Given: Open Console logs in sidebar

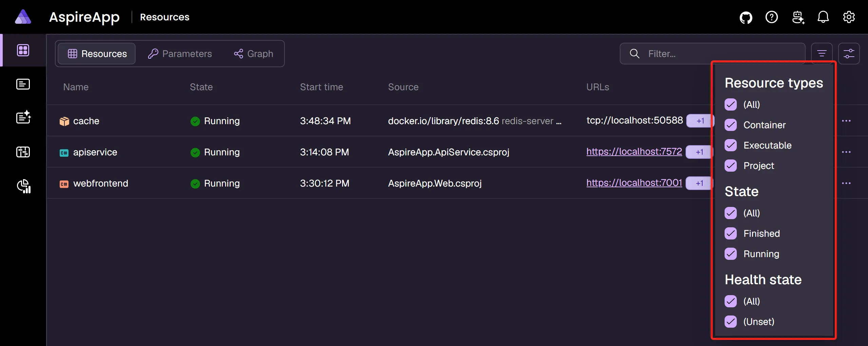Looking at the screenshot, I should (x=23, y=84).
